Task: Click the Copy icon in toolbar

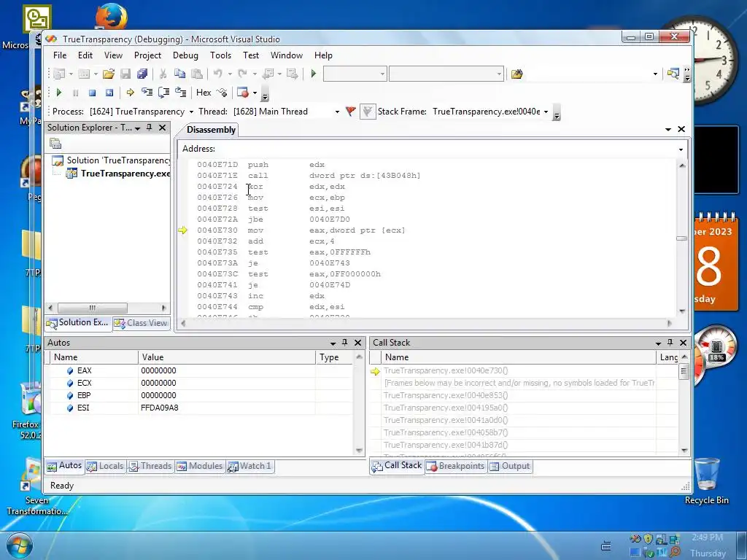Action: 179,74
